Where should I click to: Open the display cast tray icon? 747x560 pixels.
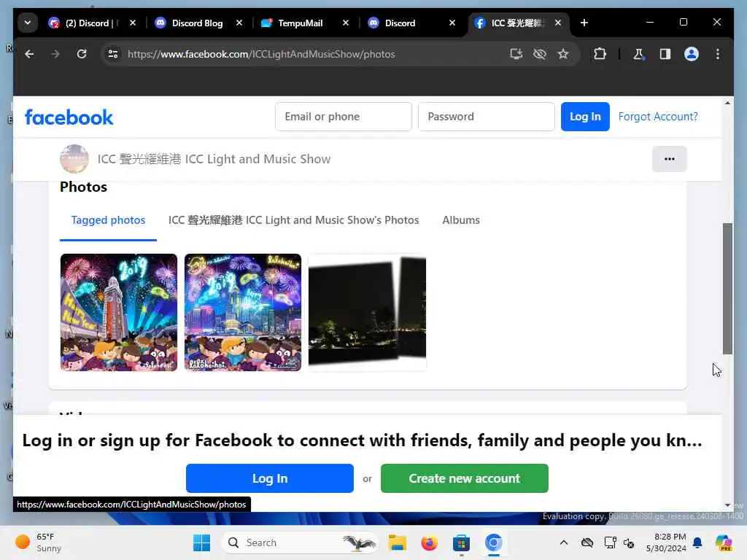tap(610, 542)
